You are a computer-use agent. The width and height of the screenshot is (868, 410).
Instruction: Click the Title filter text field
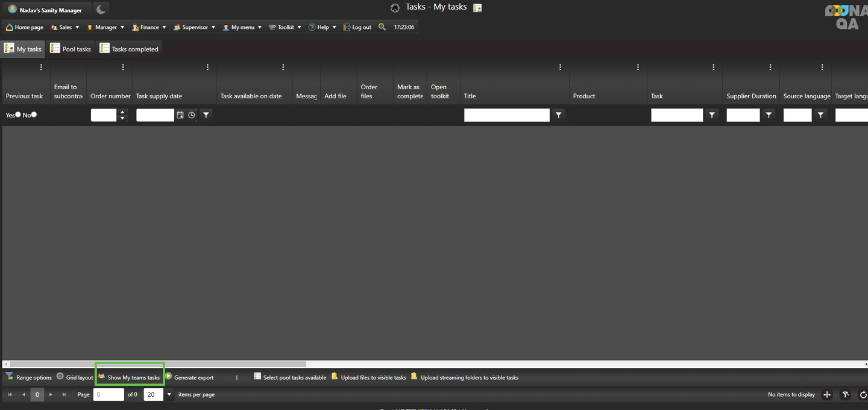tap(506, 115)
